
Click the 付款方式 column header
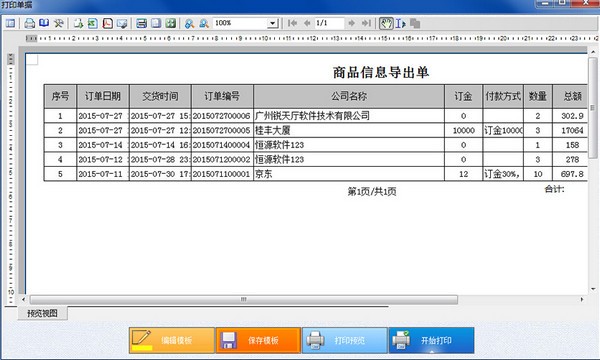(503, 96)
